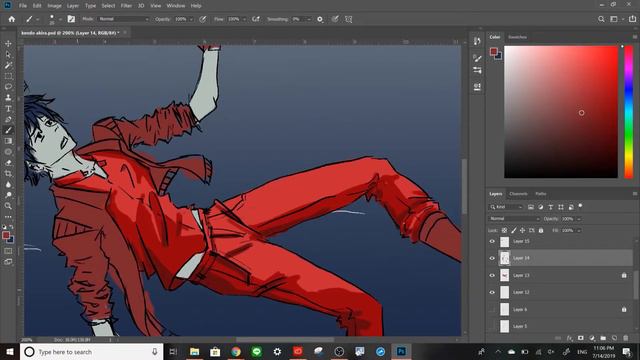Hide Layer 13 with eye icon

(x=492, y=276)
